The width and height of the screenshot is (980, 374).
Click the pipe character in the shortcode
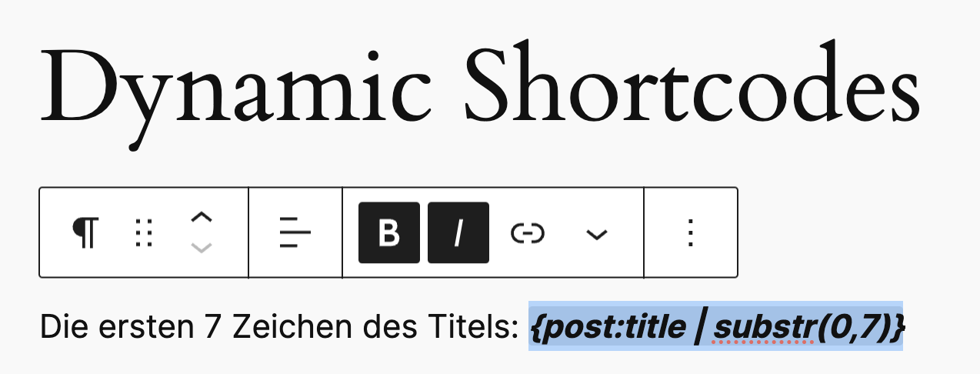tap(698, 329)
